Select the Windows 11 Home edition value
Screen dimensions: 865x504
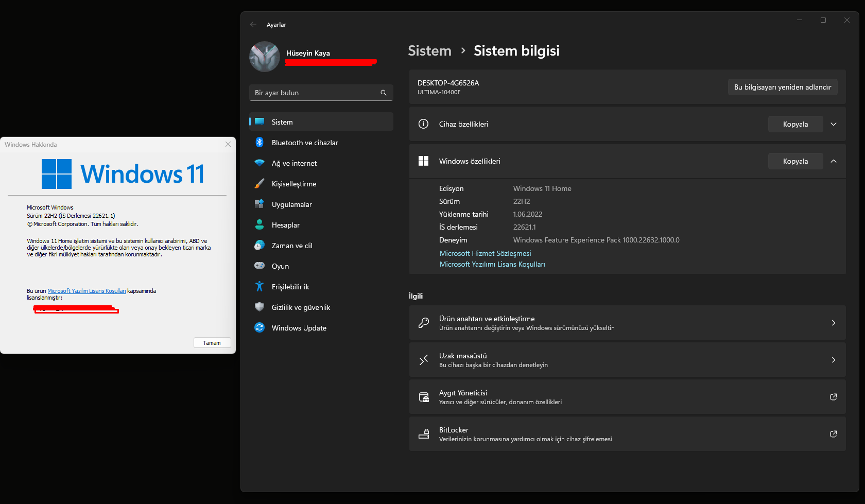pos(542,188)
